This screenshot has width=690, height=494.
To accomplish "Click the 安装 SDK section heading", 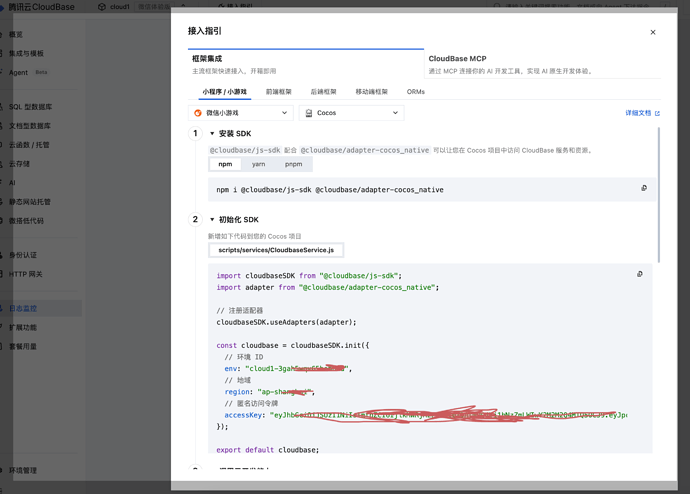I will pyautogui.click(x=235, y=133).
